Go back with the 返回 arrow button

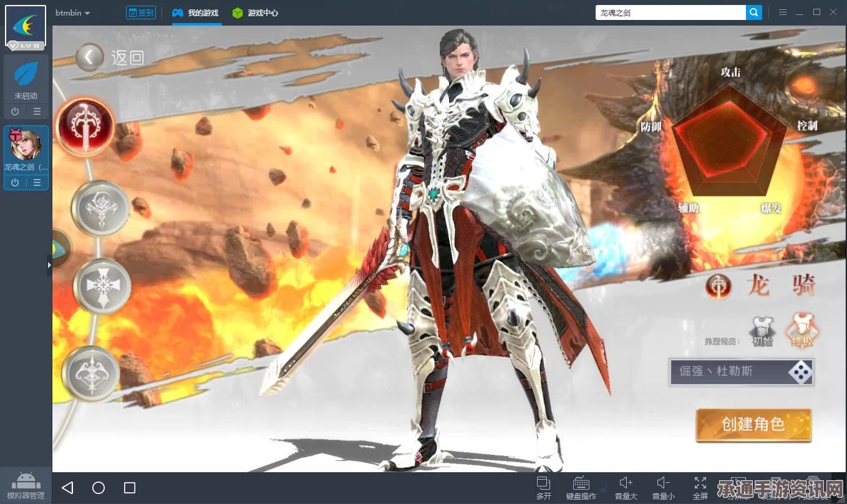point(90,57)
